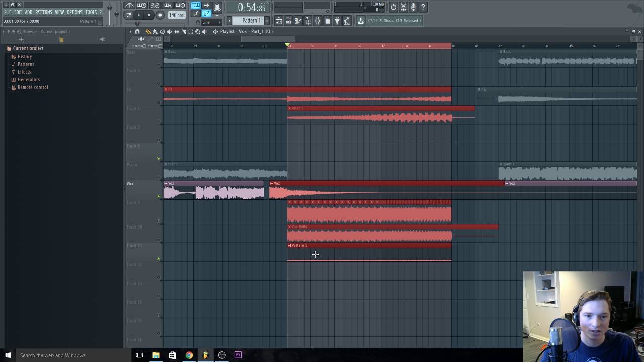The width and height of the screenshot is (644, 362).
Task: Open the OPTIONS menu
Action: (74, 12)
